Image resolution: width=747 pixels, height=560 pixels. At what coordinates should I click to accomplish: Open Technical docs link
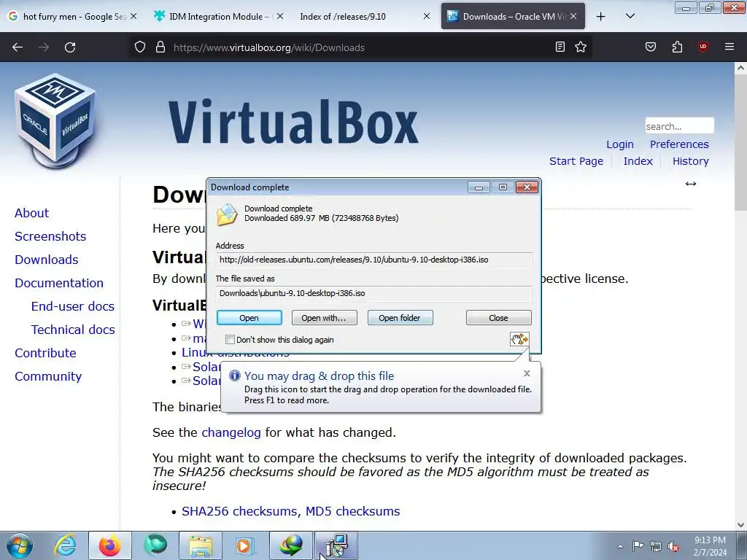[x=73, y=330]
